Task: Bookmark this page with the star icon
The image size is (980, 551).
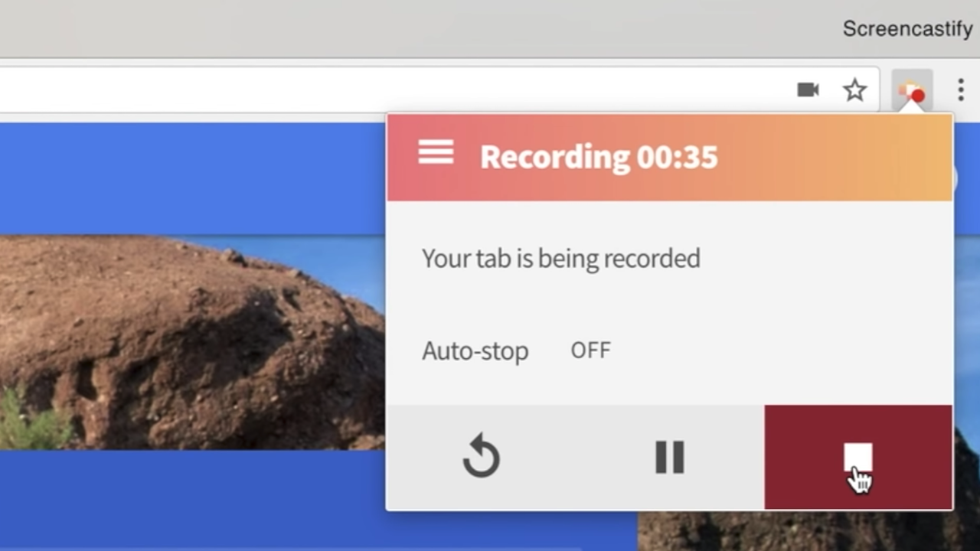Action: pyautogui.click(x=854, y=90)
